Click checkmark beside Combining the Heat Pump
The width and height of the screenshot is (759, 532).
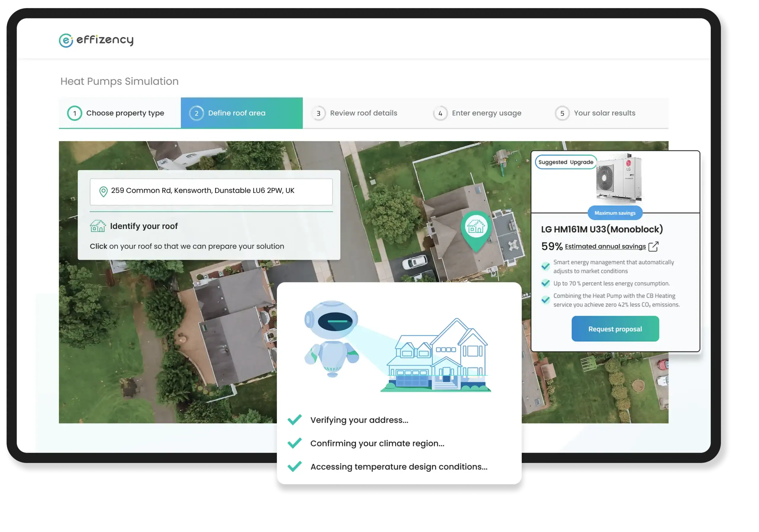[x=546, y=299]
